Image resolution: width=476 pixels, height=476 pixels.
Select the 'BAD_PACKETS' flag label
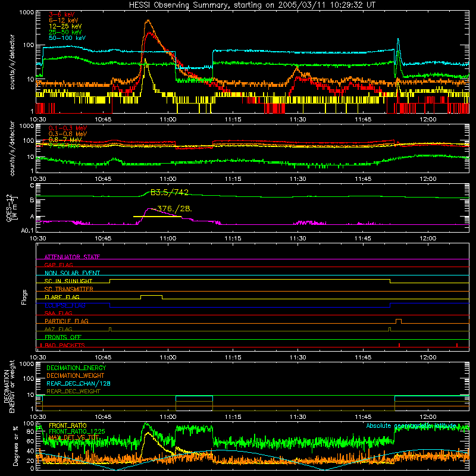click(x=65, y=345)
